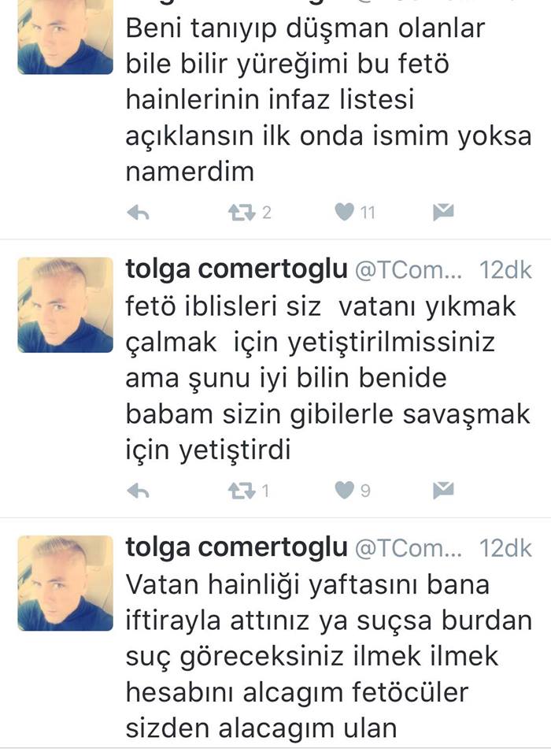Open tweet text starting 'Vatan hainliği yaftasını'
This screenshot has width=551, height=756.
[329, 657]
